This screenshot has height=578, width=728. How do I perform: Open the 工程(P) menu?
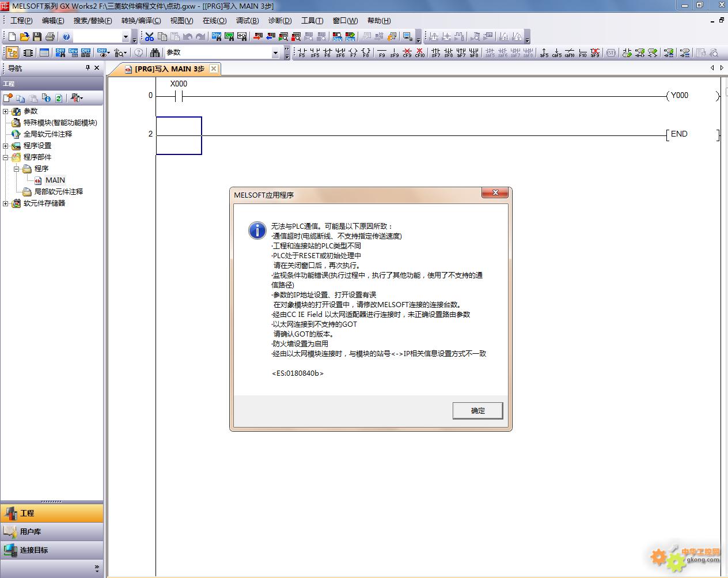21,21
